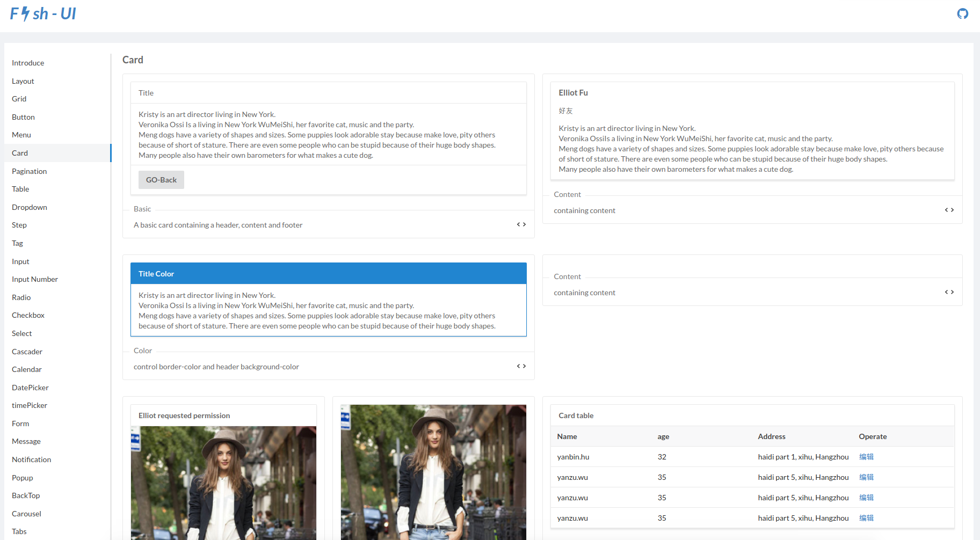This screenshot has height=540, width=980.
Task: Click the blue Title Color card header
Action: (329, 274)
